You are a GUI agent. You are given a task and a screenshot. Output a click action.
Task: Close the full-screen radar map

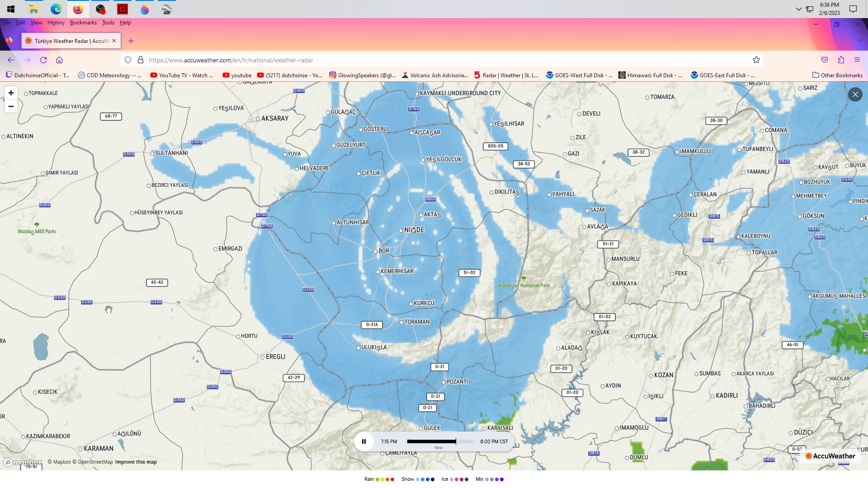[855, 94]
